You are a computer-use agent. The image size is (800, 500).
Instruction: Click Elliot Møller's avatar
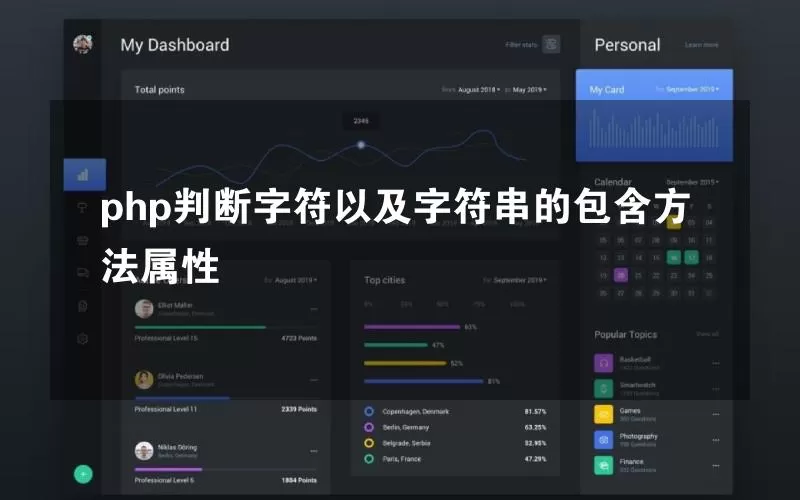[x=144, y=309]
